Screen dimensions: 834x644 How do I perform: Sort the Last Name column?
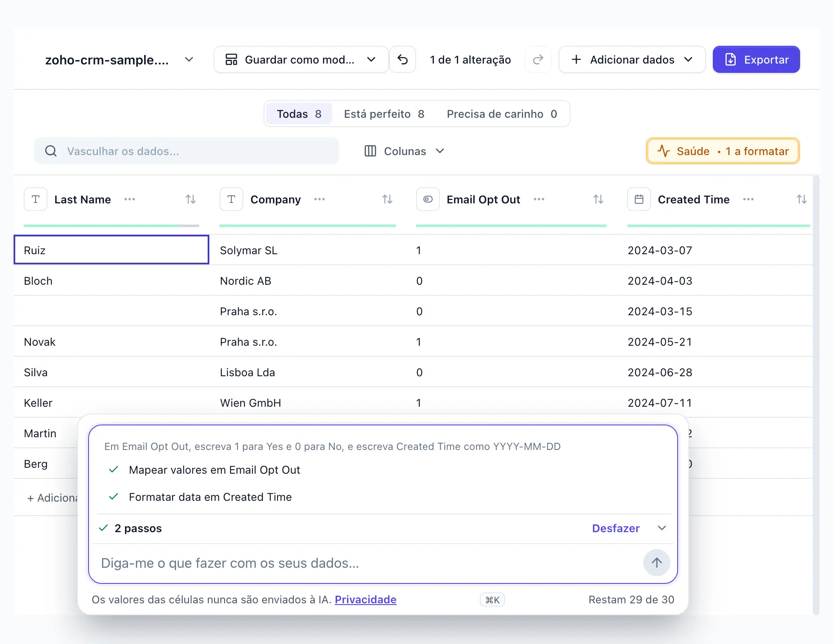tap(191, 199)
